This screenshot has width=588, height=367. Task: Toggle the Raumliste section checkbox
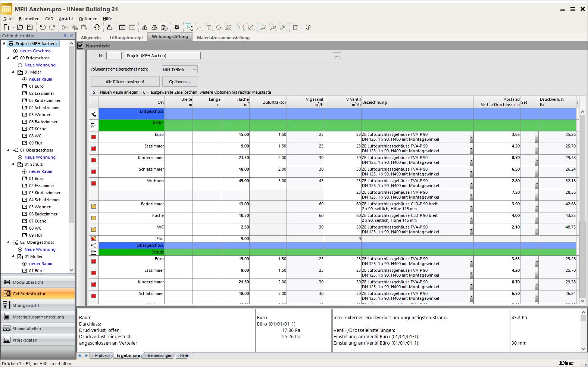(80, 46)
